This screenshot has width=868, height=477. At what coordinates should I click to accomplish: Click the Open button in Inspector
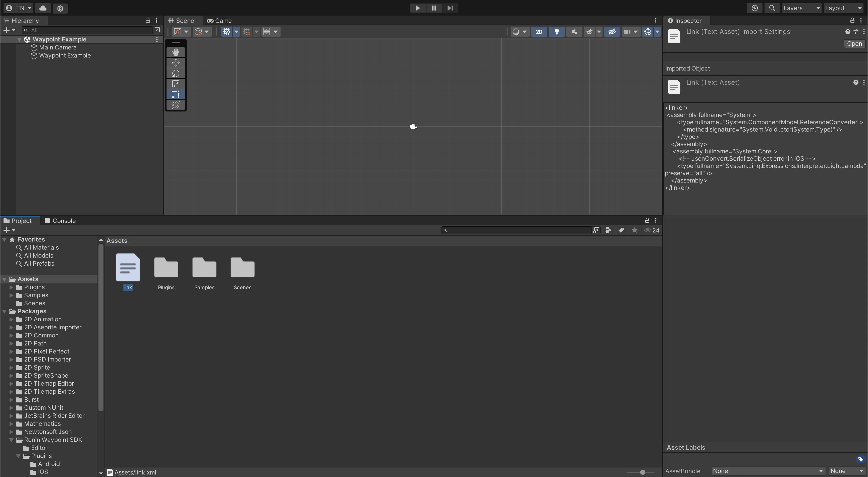coord(854,43)
